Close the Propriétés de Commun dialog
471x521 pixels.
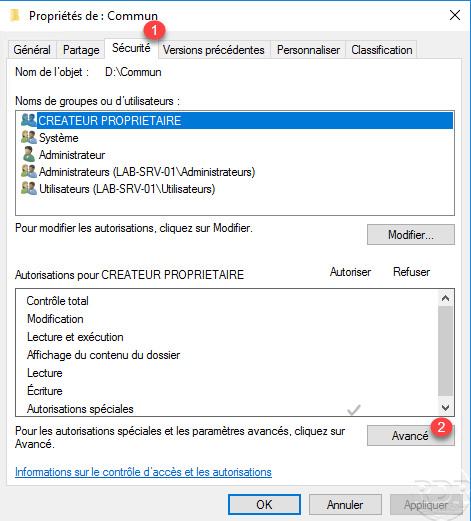pos(455,15)
